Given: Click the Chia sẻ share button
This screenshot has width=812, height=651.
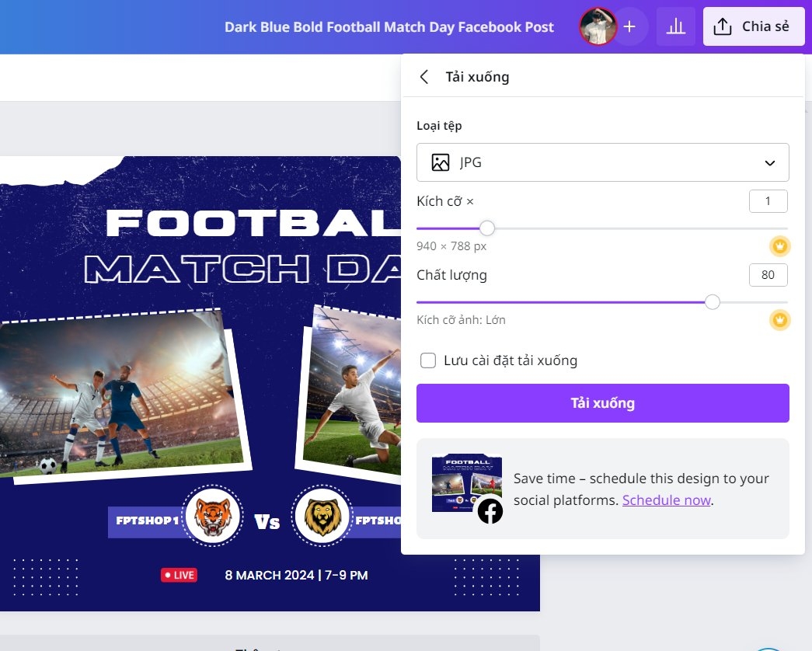Looking at the screenshot, I should (754, 26).
